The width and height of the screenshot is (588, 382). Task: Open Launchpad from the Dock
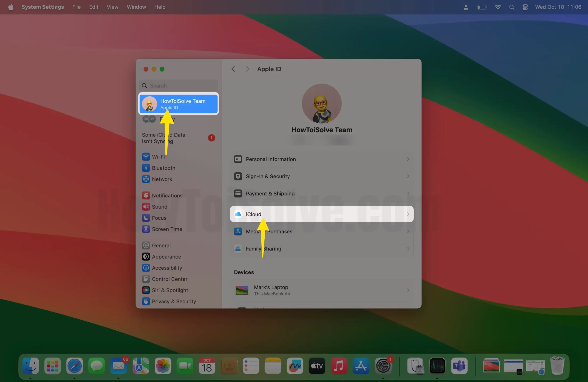[52, 366]
